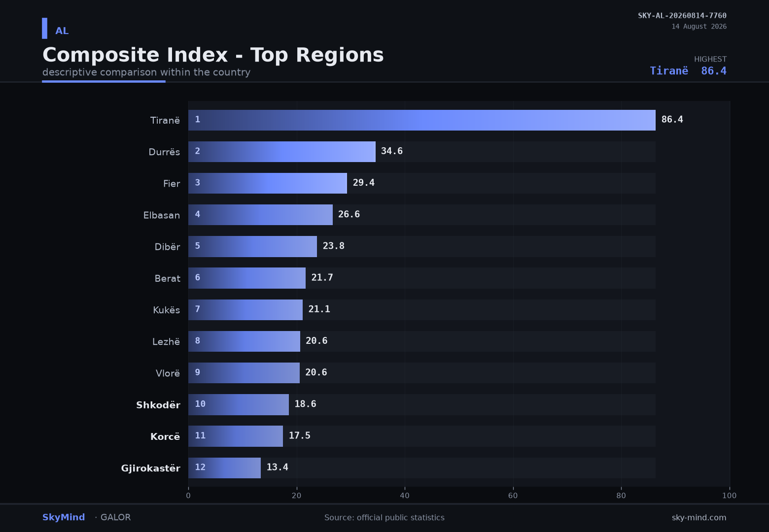The height and width of the screenshot is (532, 769).
Task: Click the 0 tick on the x-axis
Action: (188, 496)
